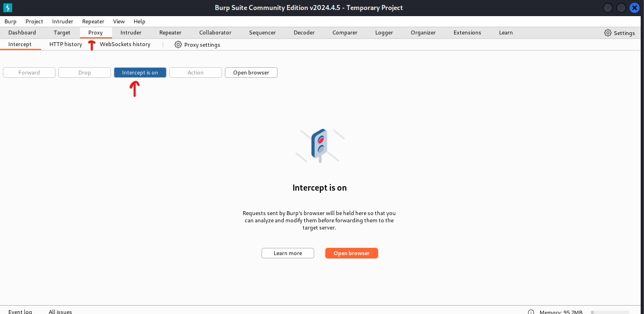644x314 pixels.
Task: Click the Proxy settings gear icon
Action: [x=178, y=44]
